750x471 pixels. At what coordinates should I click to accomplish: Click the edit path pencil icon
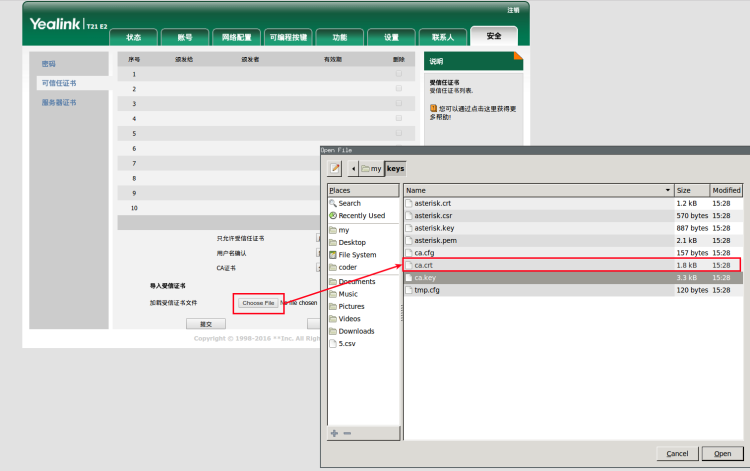coord(336,169)
